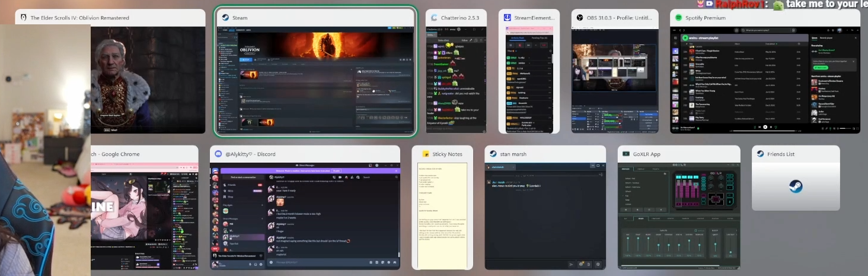Click the yellow Sticky Notes icon

coord(425,154)
